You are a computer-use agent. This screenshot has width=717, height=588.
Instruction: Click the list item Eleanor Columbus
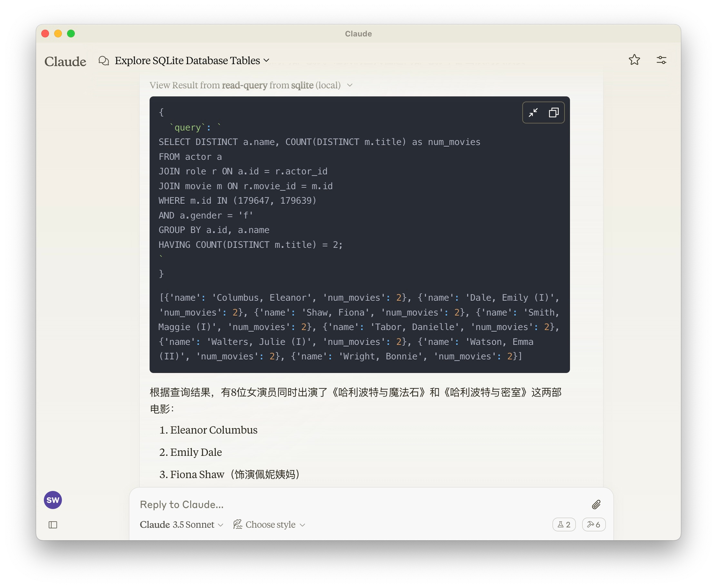213,430
